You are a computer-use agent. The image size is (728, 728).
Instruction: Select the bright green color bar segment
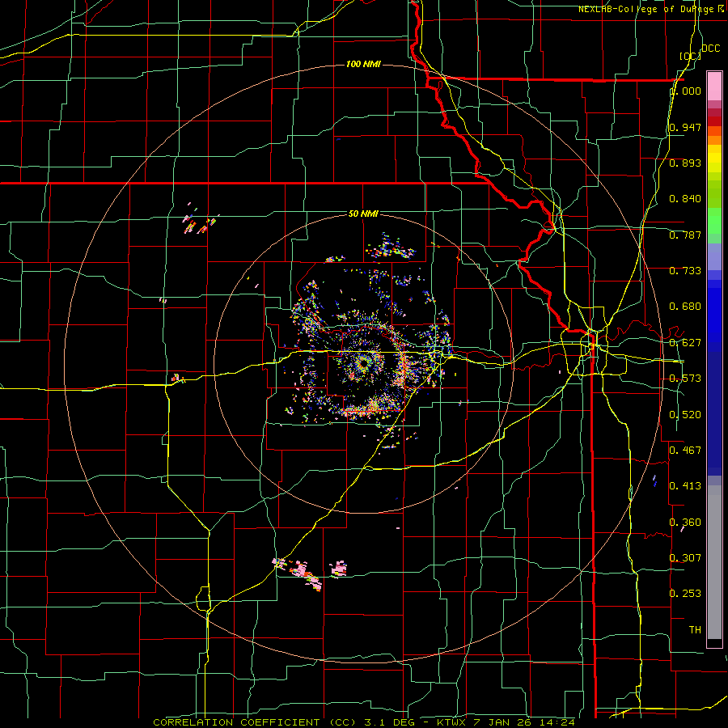[714, 221]
